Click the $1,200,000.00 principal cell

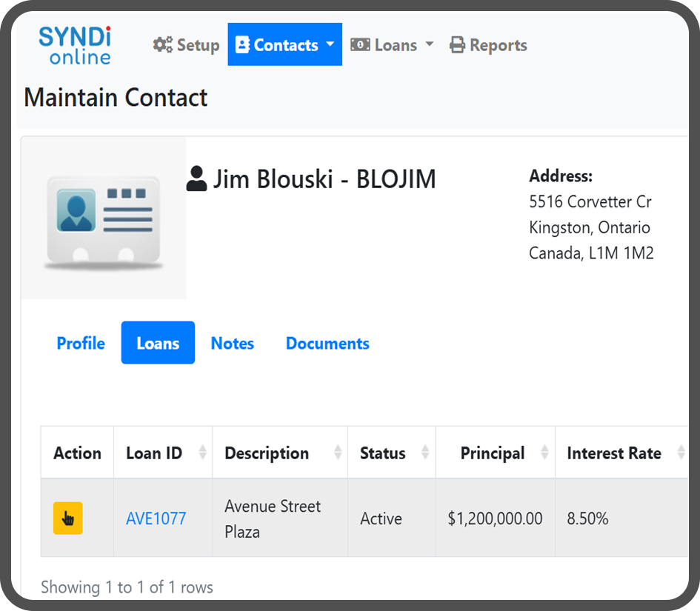pos(495,519)
